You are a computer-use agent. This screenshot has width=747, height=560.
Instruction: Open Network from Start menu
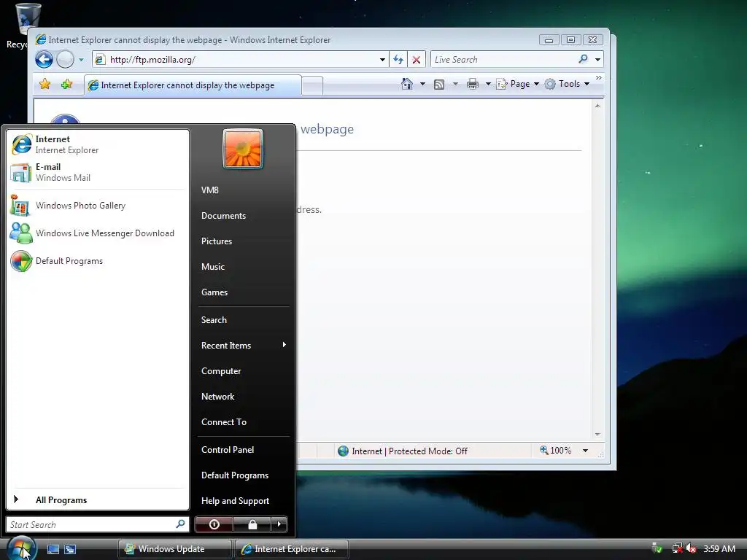(x=243, y=397)
